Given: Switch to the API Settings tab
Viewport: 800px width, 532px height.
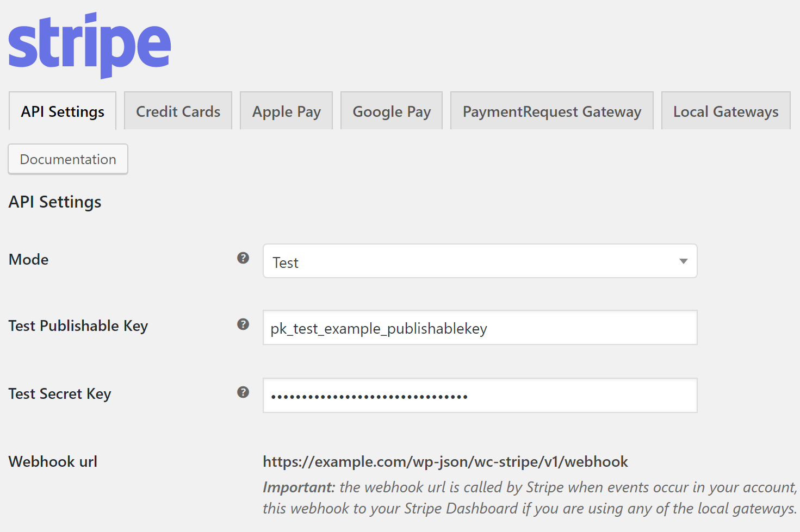Looking at the screenshot, I should pyautogui.click(x=63, y=111).
